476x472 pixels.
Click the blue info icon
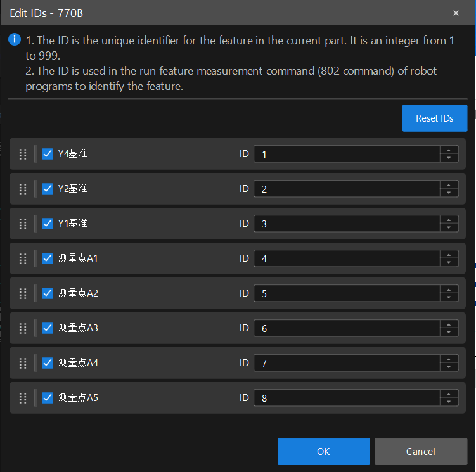pos(15,40)
